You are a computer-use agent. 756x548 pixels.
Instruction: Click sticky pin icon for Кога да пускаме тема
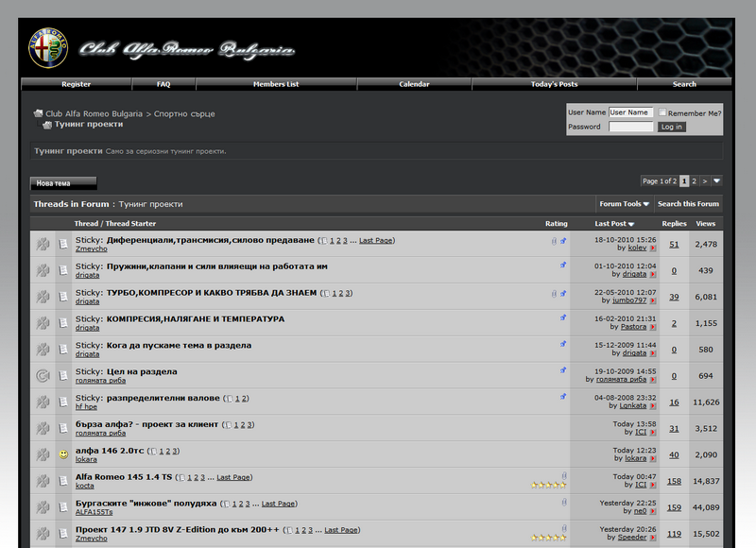tap(563, 344)
